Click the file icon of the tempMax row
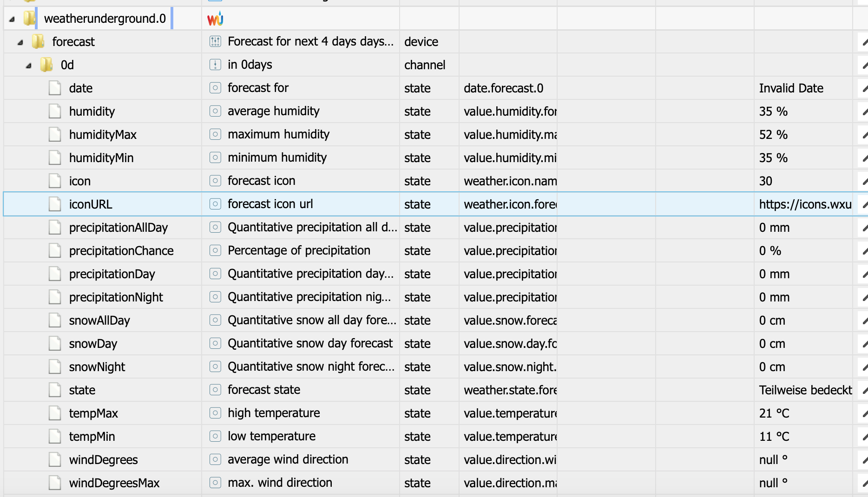This screenshot has width=868, height=497. pyautogui.click(x=55, y=413)
